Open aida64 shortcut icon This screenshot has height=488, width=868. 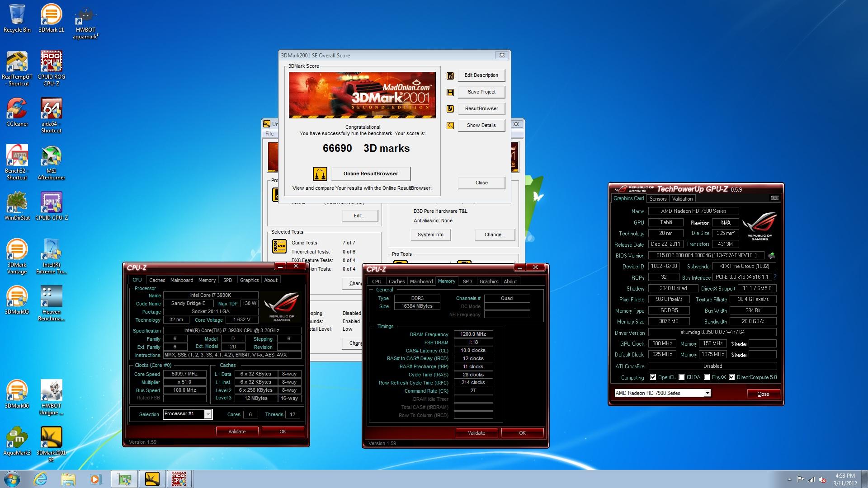click(x=51, y=115)
